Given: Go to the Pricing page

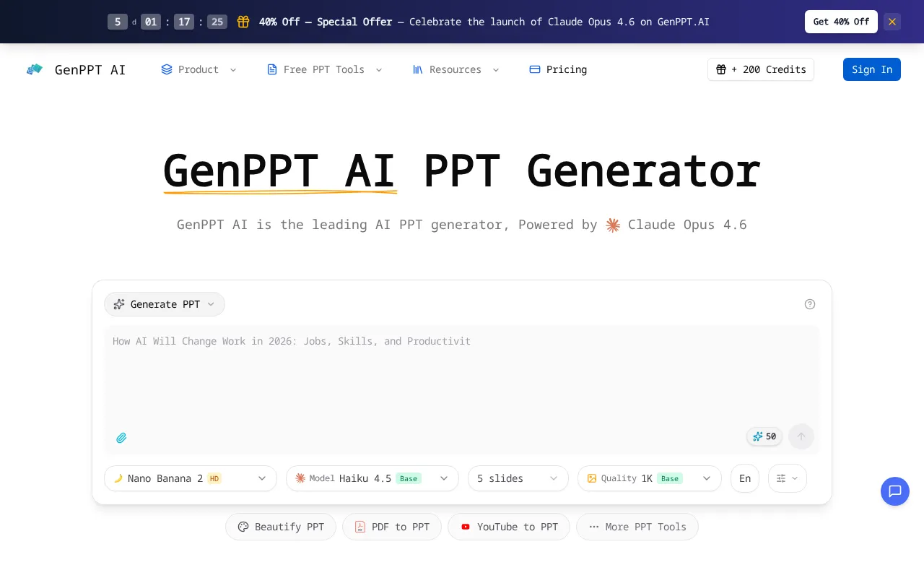Looking at the screenshot, I should click(x=558, y=69).
